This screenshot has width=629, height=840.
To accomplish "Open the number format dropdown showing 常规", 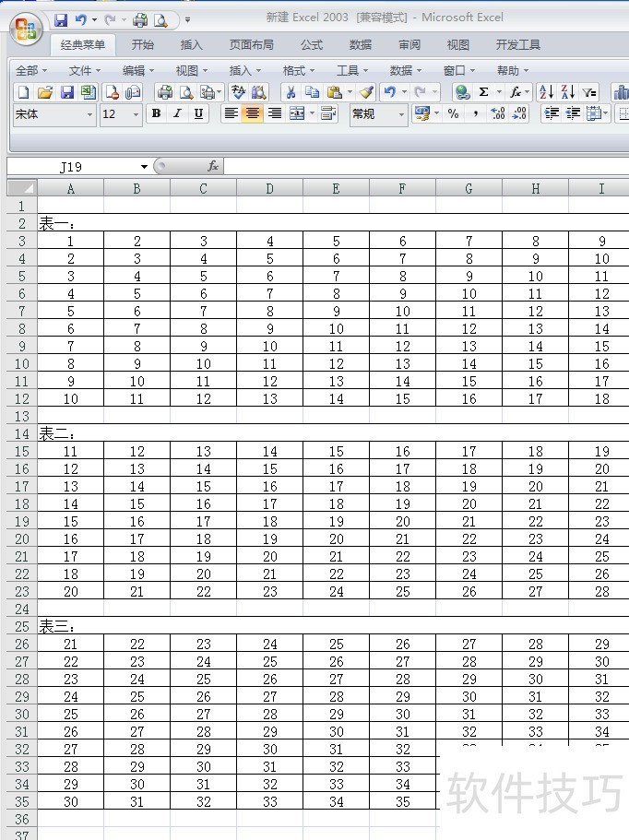I will (401, 114).
